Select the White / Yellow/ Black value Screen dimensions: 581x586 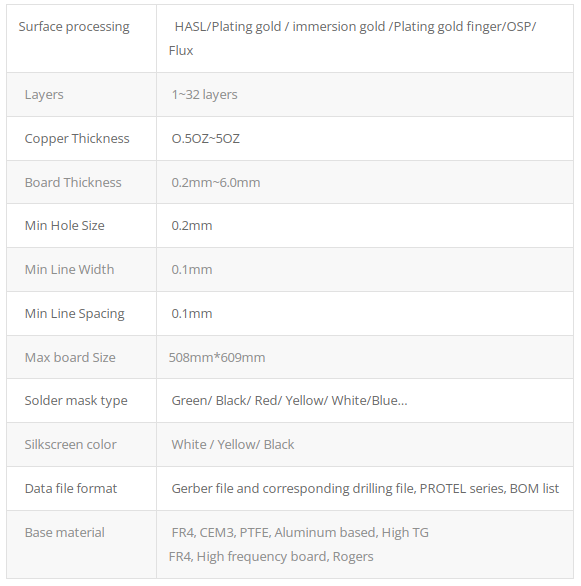(x=233, y=444)
